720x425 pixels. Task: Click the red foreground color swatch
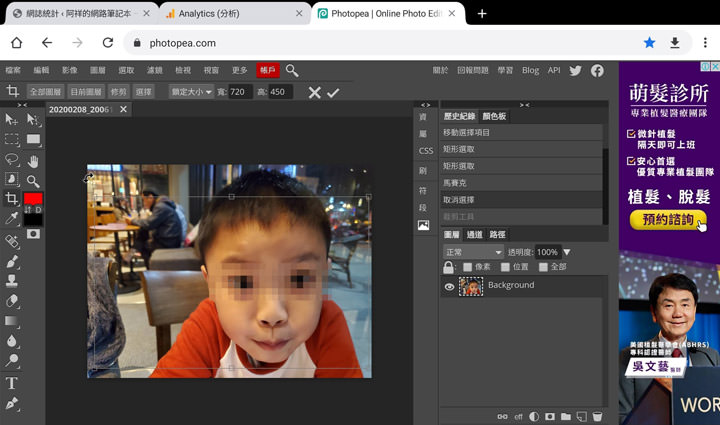33,199
